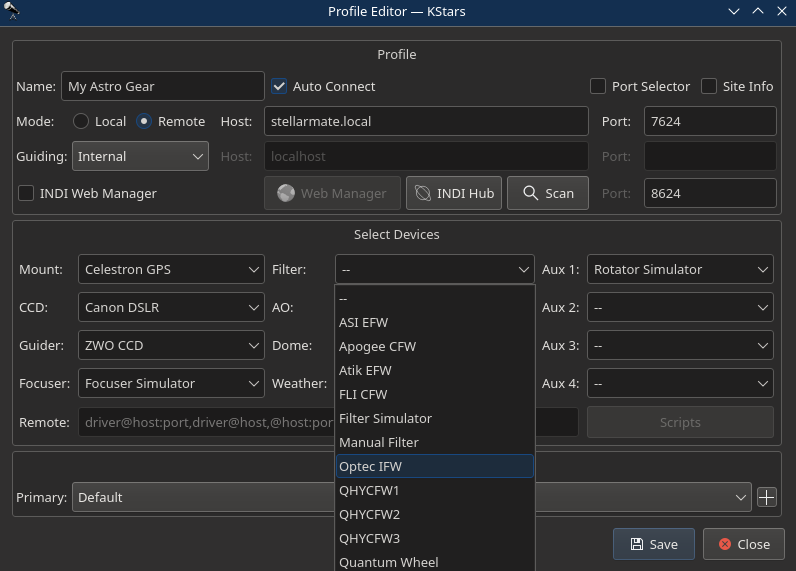Open the Mount dropdown showing Celestron GPS
Image resolution: width=796 pixels, height=571 pixels.
[171, 270]
